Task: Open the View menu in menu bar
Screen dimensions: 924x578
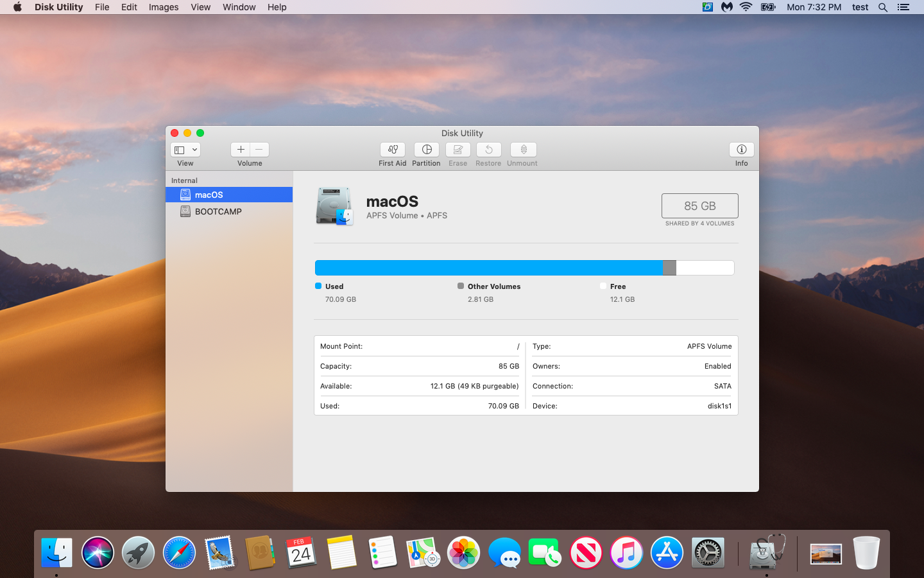Action: pos(201,7)
